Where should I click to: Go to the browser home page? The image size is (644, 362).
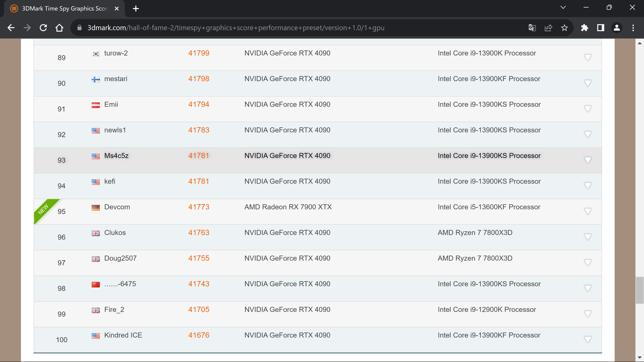59,28
